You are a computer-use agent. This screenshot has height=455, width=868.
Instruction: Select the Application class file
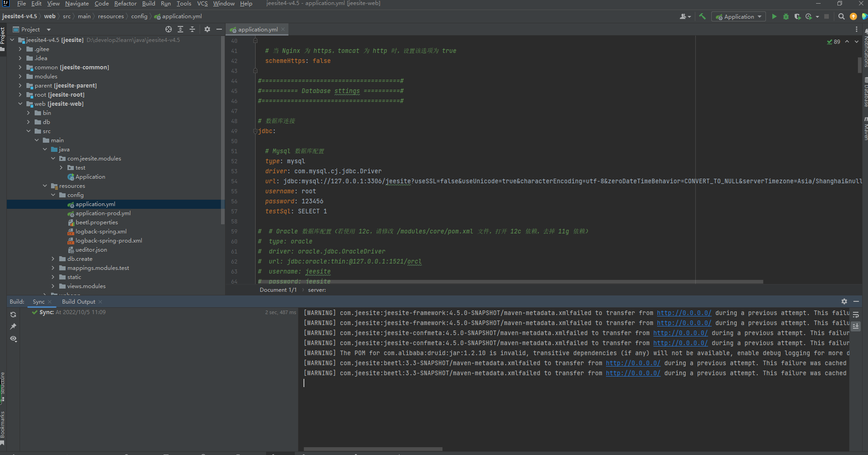tap(90, 176)
